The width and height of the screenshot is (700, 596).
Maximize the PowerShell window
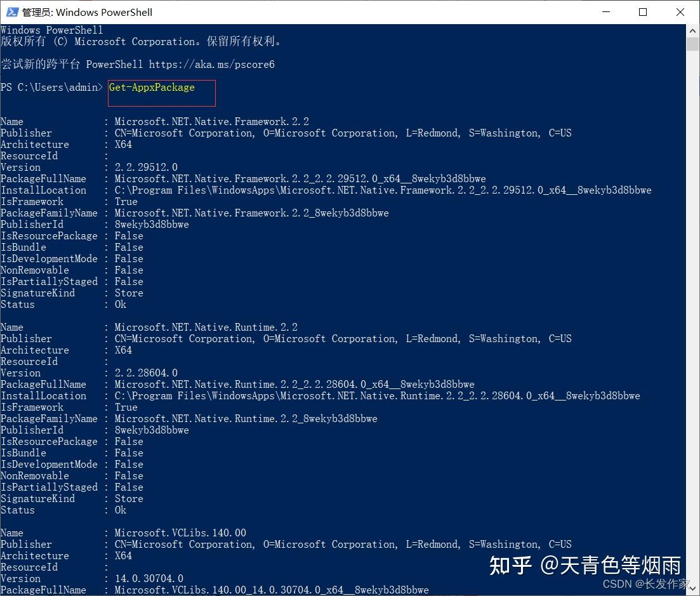643,12
